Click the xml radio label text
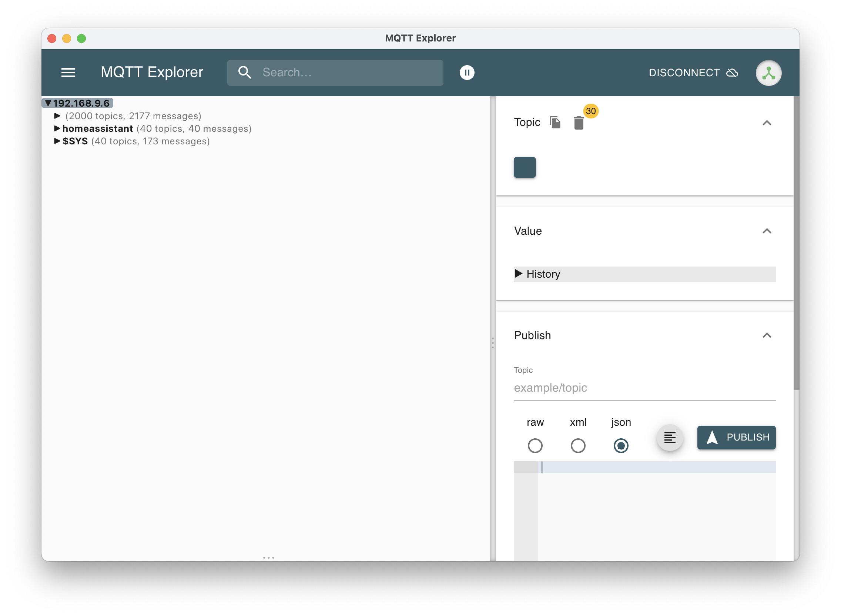 tap(578, 422)
